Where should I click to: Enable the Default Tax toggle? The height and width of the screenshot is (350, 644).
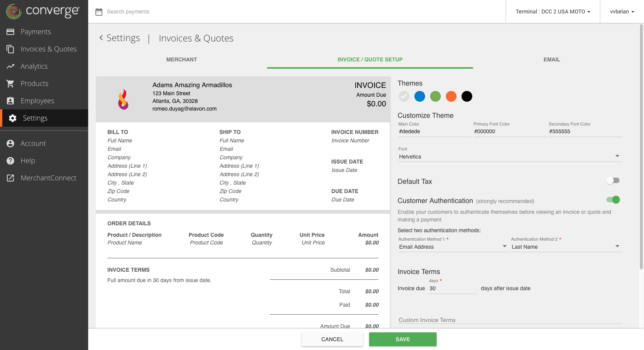[x=613, y=180]
